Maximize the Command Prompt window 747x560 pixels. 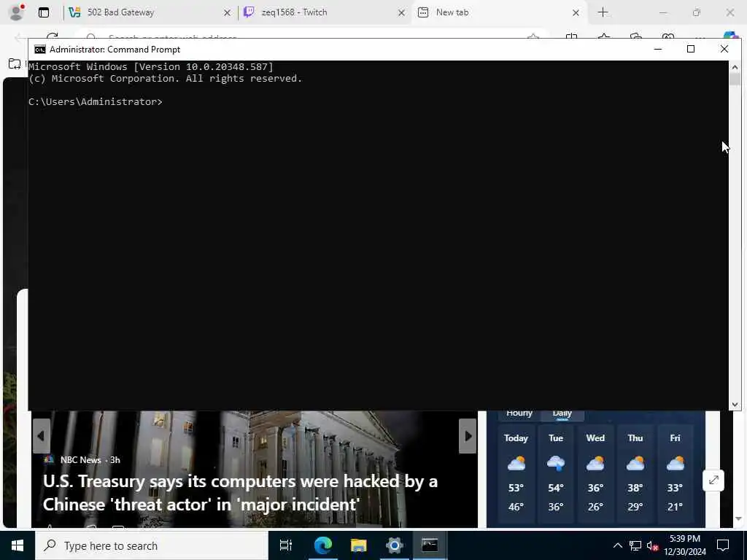tap(691, 49)
